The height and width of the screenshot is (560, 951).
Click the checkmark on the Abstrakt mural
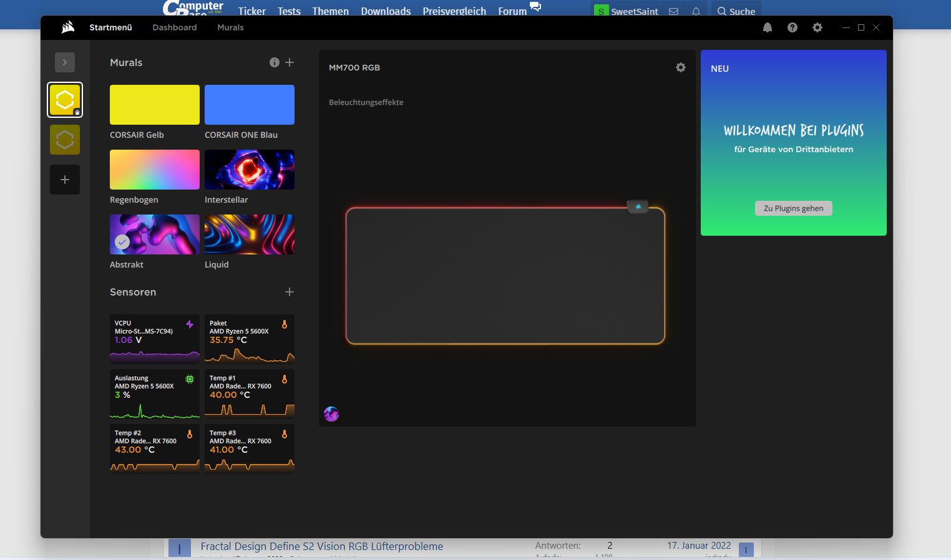tap(122, 242)
